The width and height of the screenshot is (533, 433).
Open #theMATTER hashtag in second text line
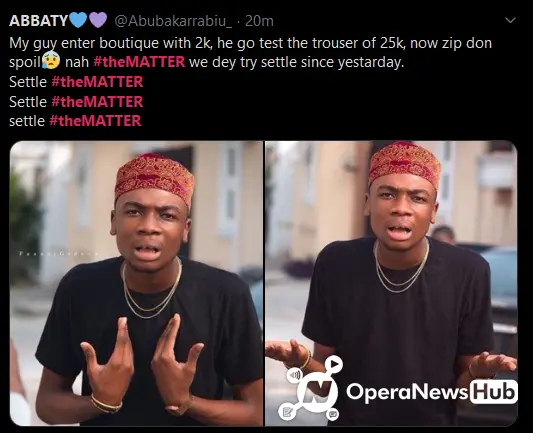(139, 62)
